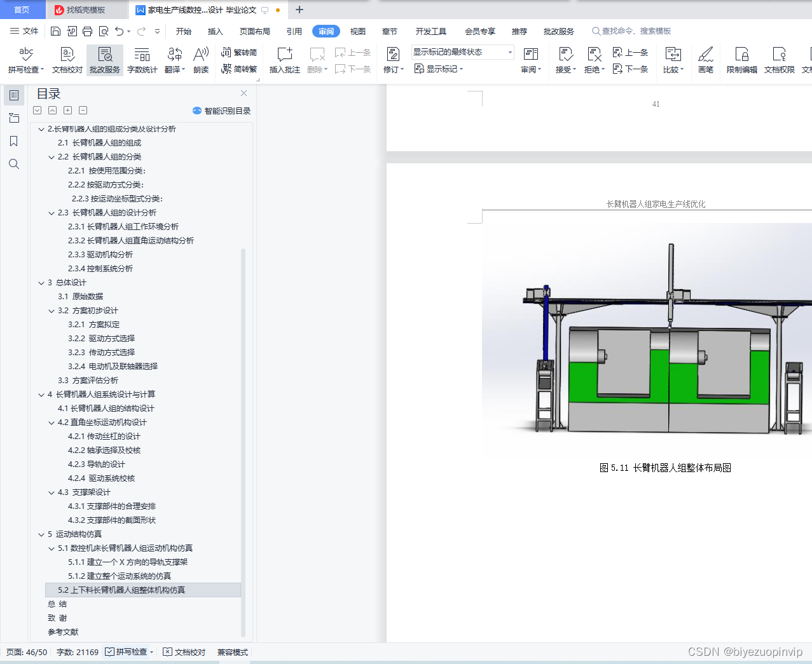Open the 翻译 translate tool
This screenshot has width=812, height=664.
pos(175,60)
